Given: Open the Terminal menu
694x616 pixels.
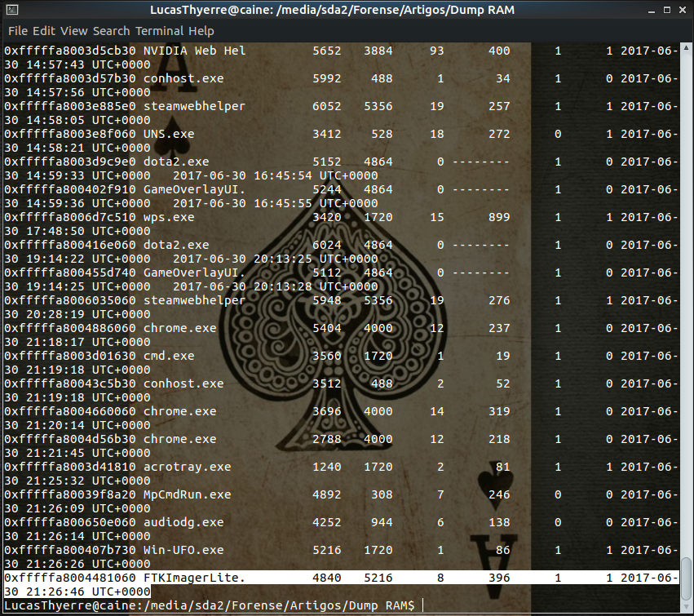Looking at the screenshot, I should pyautogui.click(x=159, y=31).
